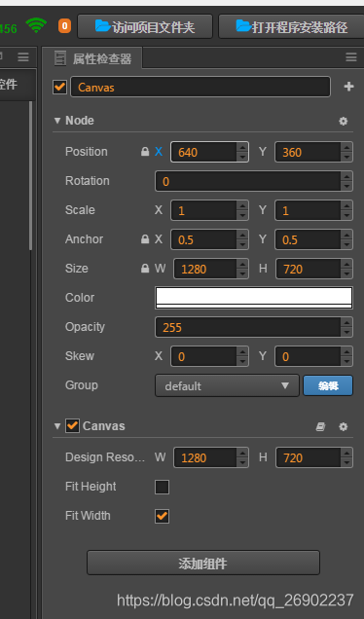Toggle the Position lock icon

coord(145,152)
